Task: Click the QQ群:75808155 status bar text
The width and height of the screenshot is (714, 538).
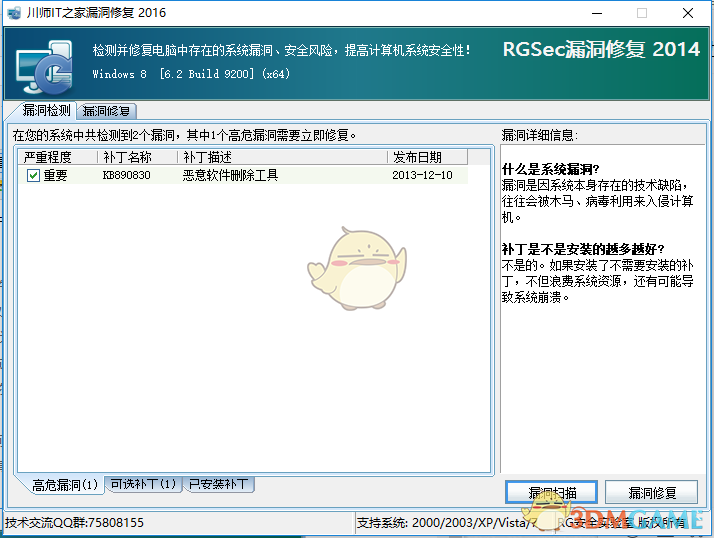Action: tap(74, 523)
